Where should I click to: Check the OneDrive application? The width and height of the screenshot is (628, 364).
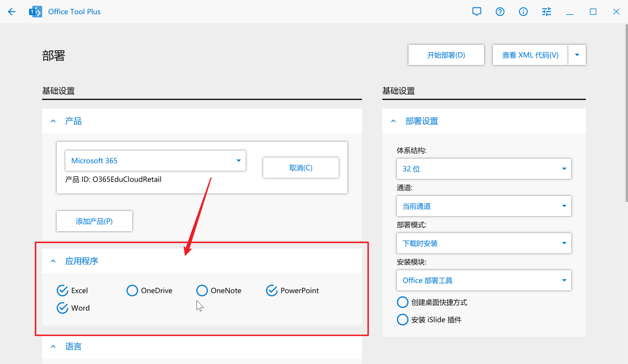pos(149,290)
